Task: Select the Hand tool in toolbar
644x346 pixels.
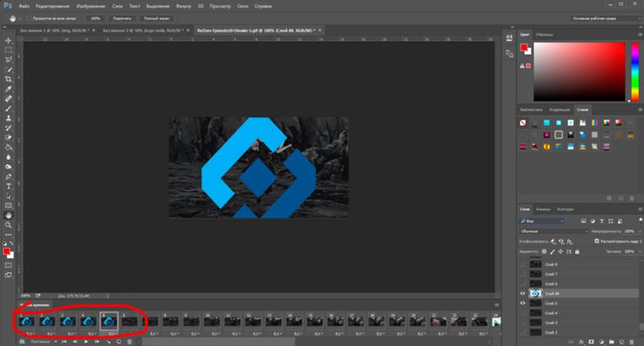Action: [8, 216]
